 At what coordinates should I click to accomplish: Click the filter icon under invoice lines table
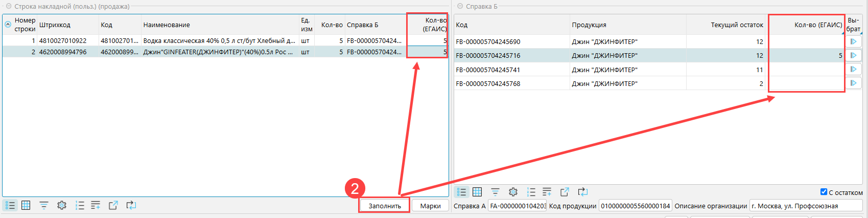click(44, 205)
